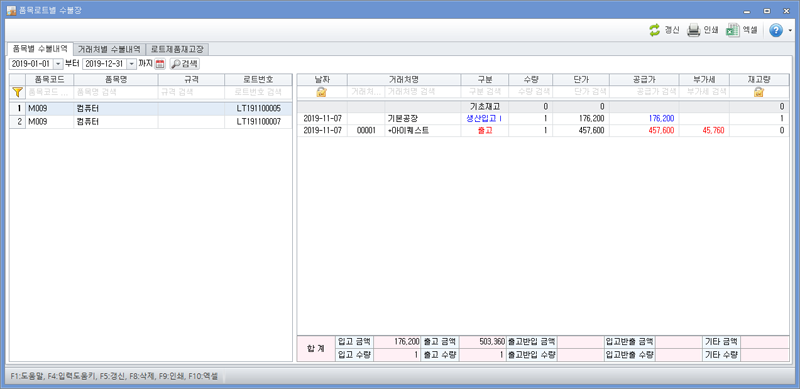Click the 00001 customer code cell
This screenshot has width=800, height=389.
pyautogui.click(x=366, y=131)
